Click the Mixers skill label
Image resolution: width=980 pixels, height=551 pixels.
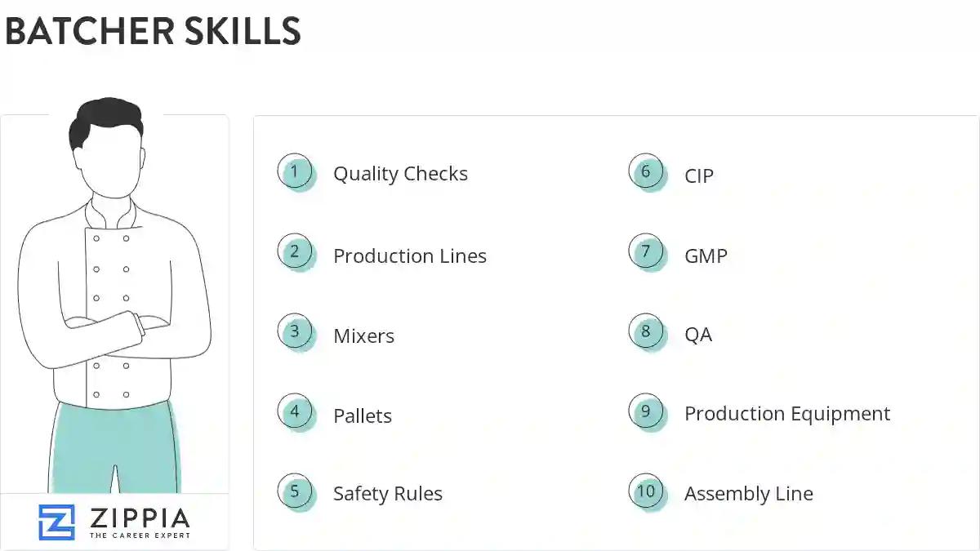pyautogui.click(x=363, y=335)
